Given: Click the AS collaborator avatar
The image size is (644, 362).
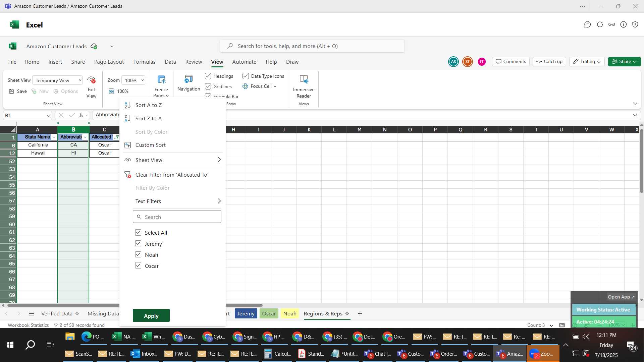Looking at the screenshot, I should pos(453,62).
